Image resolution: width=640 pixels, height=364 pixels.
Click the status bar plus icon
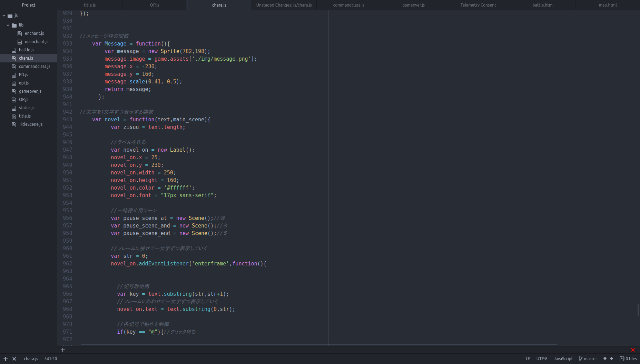point(6,359)
